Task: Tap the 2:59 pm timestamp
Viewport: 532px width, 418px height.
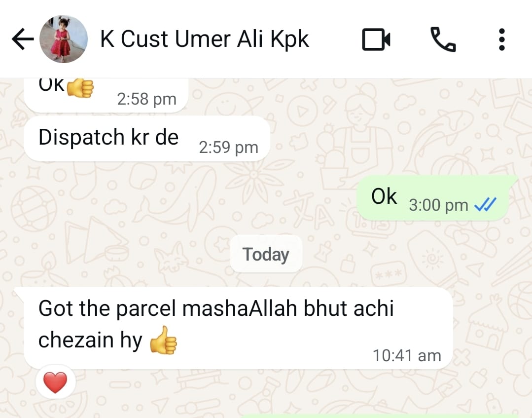Action: 228,148
